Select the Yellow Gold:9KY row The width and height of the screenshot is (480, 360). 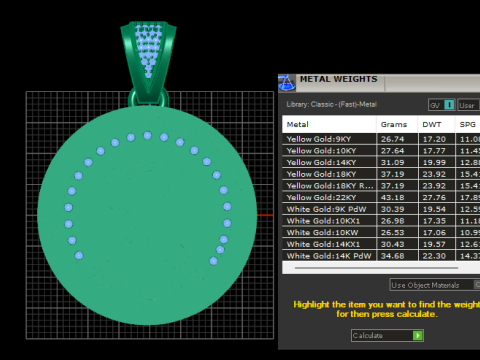(x=381, y=139)
